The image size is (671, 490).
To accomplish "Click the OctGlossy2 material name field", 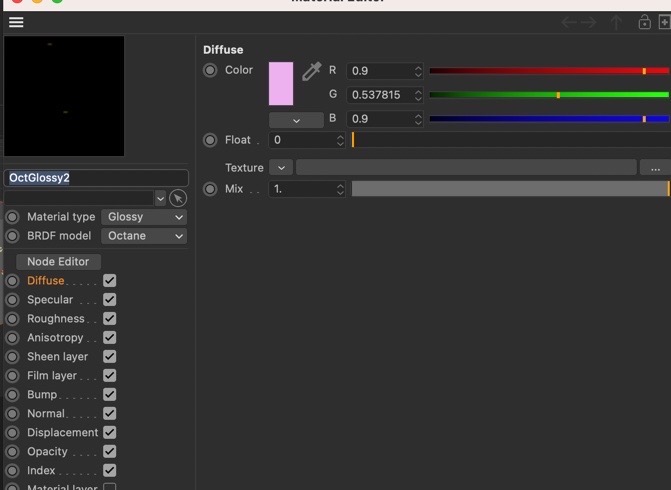I will [96, 178].
